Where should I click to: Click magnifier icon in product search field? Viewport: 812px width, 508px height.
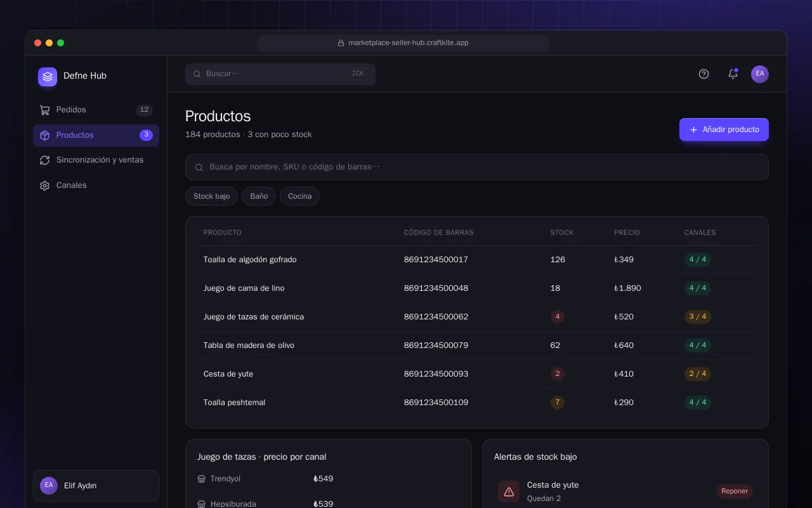pyautogui.click(x=199, y=167)
